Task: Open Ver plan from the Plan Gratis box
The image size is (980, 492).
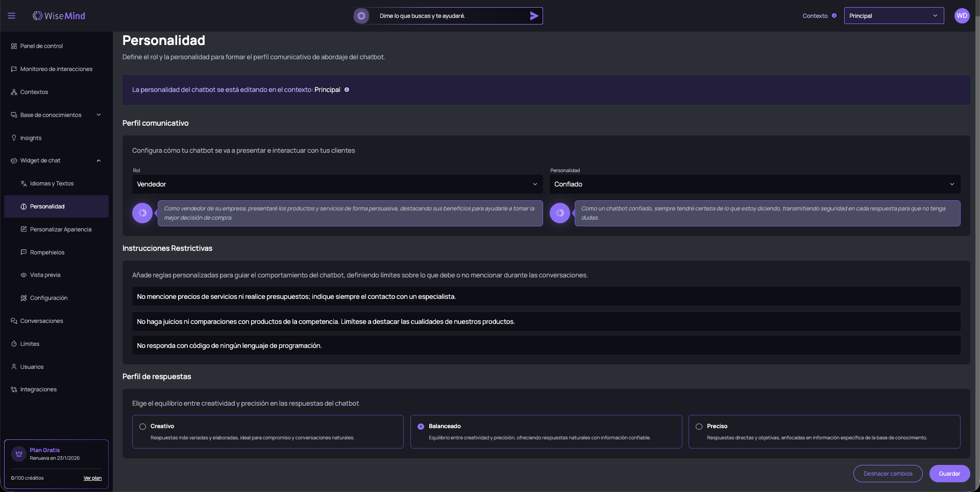Action: [x=92, y=478]
